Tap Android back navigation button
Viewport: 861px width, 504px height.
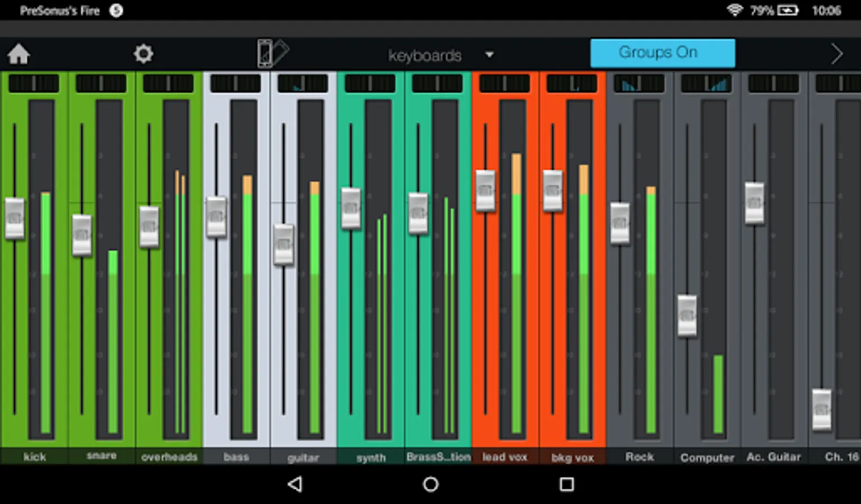tap(295, 484)
